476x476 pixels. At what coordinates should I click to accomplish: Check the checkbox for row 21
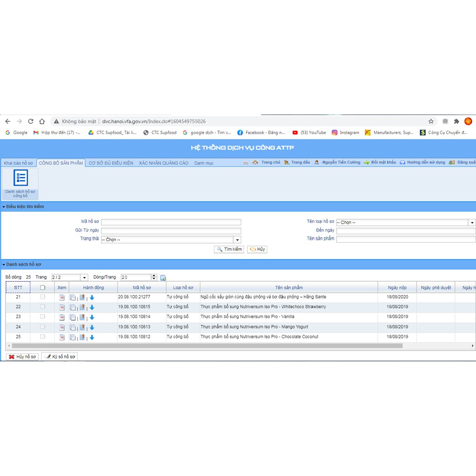(43, 297)
